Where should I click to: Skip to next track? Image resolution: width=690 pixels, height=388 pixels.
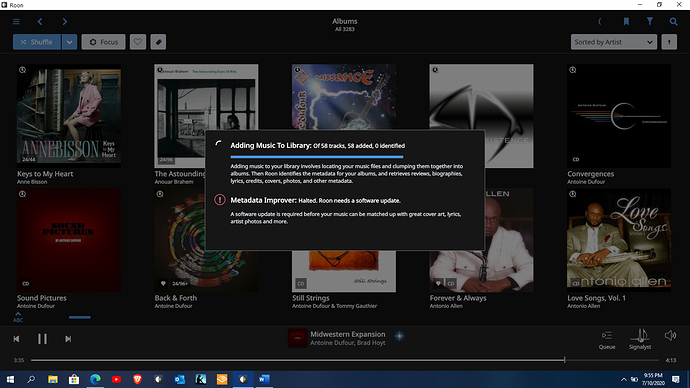tap(68, 339)
